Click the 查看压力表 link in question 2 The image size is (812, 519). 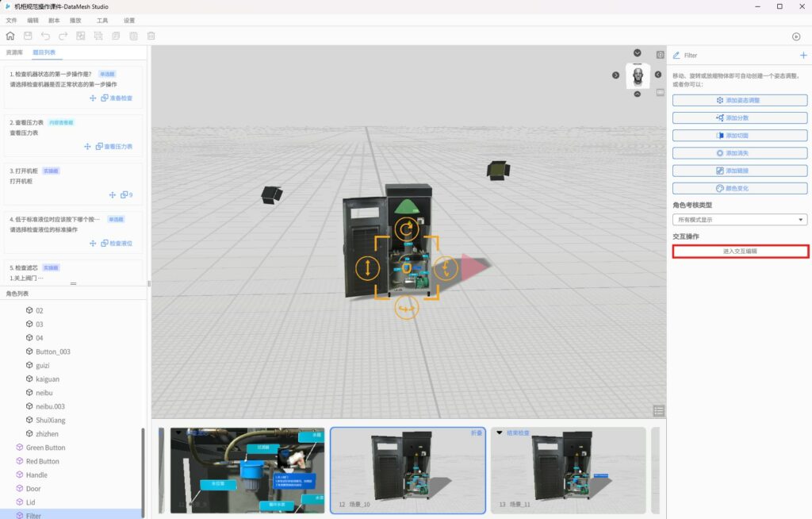point(117,147)
